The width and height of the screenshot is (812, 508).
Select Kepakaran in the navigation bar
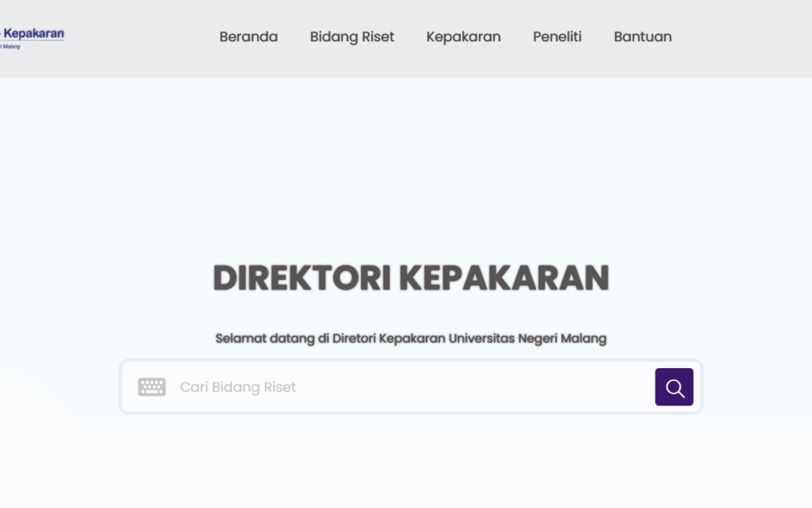tap(463, 37)
